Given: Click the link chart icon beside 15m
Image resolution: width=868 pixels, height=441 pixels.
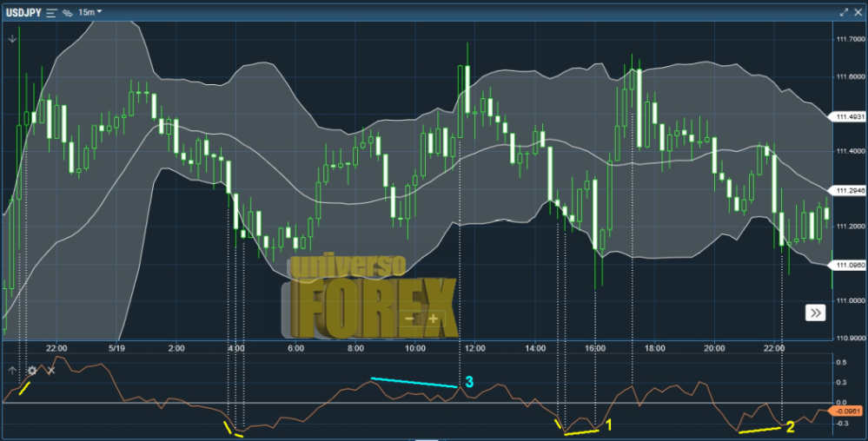Looking at the screenshot, I should tap(67, 12).
